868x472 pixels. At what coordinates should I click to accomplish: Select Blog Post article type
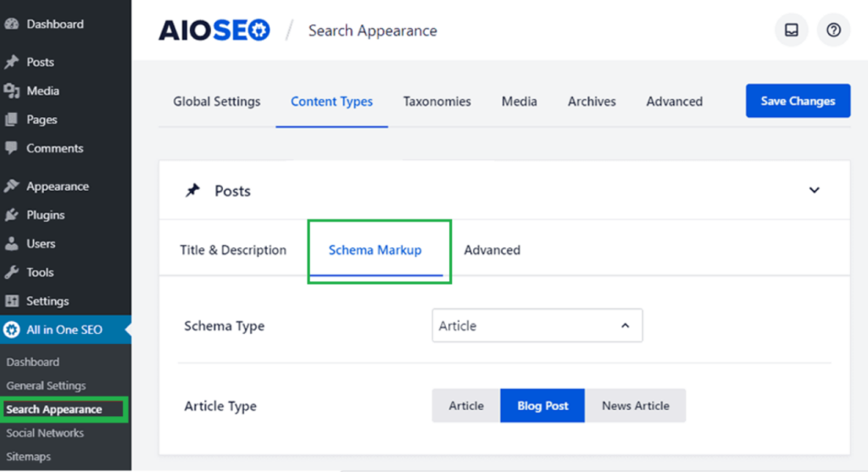542,406
